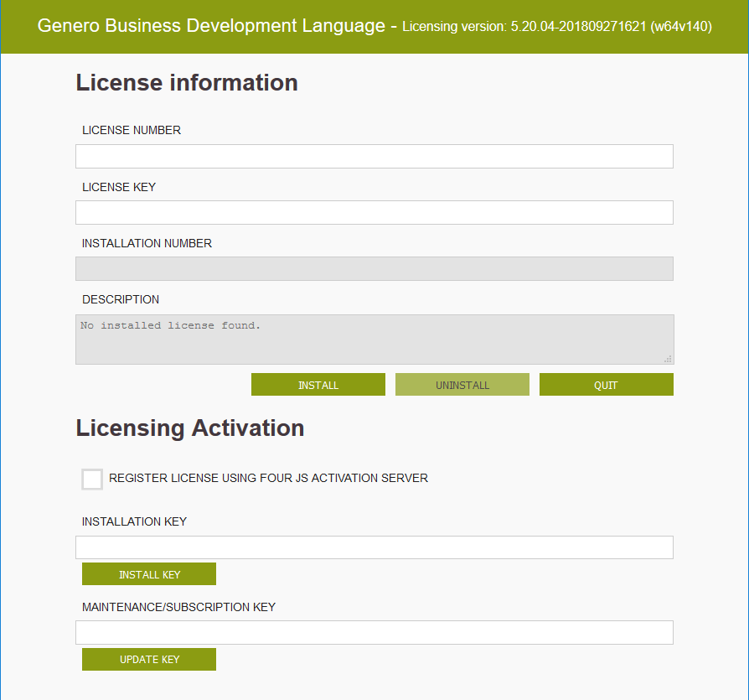Focus the Maintenance/Subscription Key field
This screenshot has width=749, height=700.
[x=374, y=633]
